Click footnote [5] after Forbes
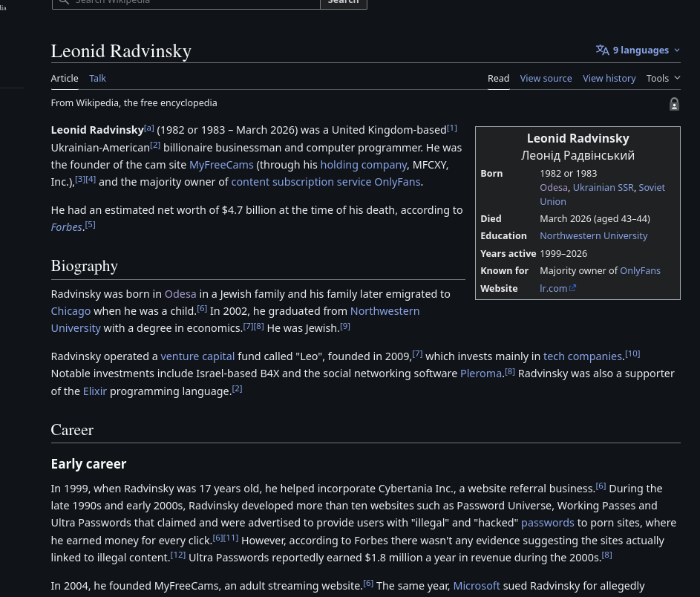700x597 pixels. pos(90,224)
